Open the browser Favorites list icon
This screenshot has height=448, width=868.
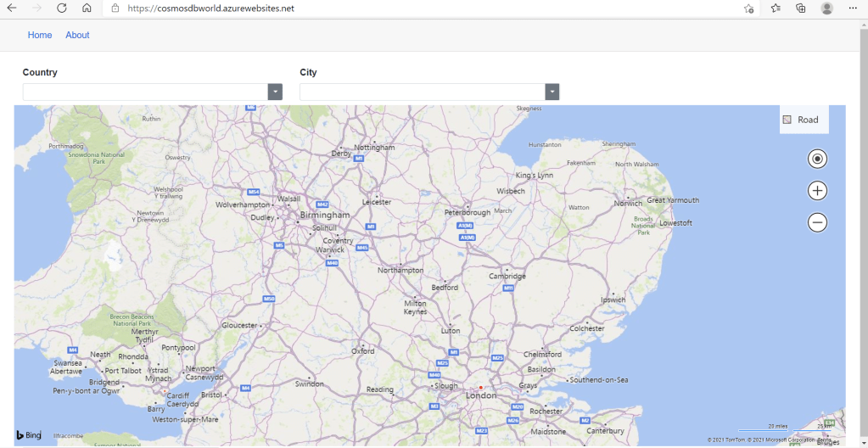pyautogui.click(x=776, y=8)
